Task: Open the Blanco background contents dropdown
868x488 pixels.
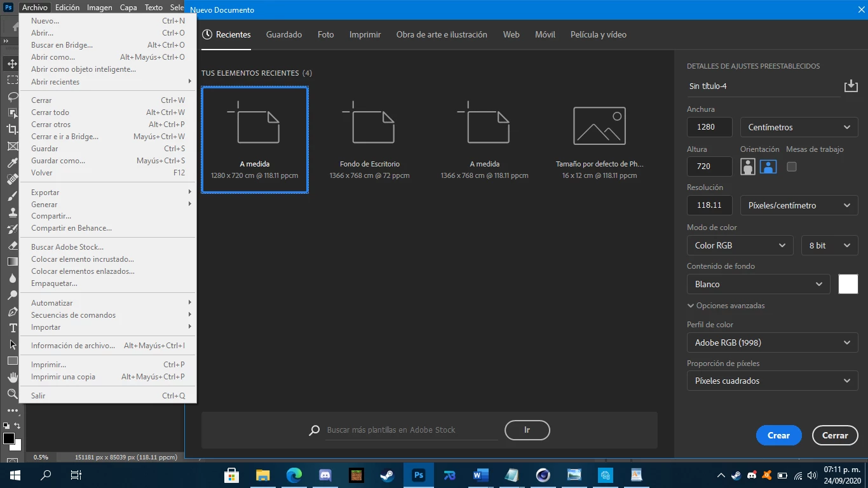Action: [x=758, y=284]
